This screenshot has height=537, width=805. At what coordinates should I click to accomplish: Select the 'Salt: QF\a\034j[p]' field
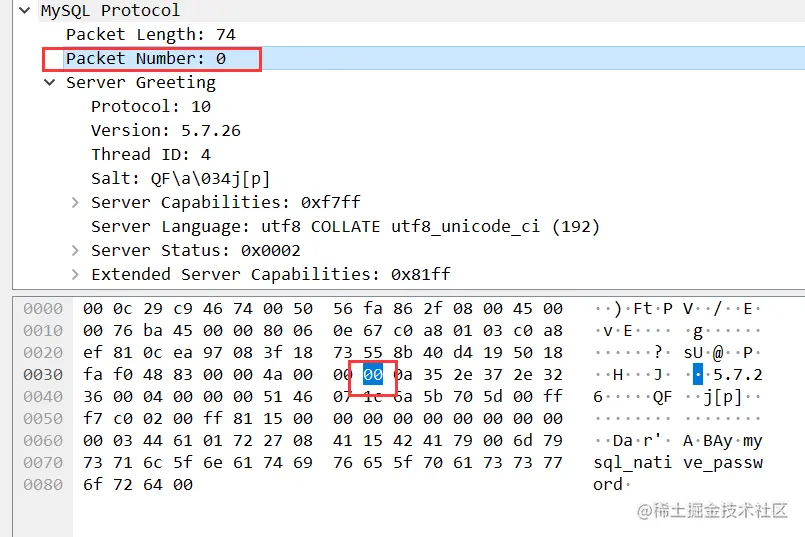pyautogui.click(x=181, y=179)
